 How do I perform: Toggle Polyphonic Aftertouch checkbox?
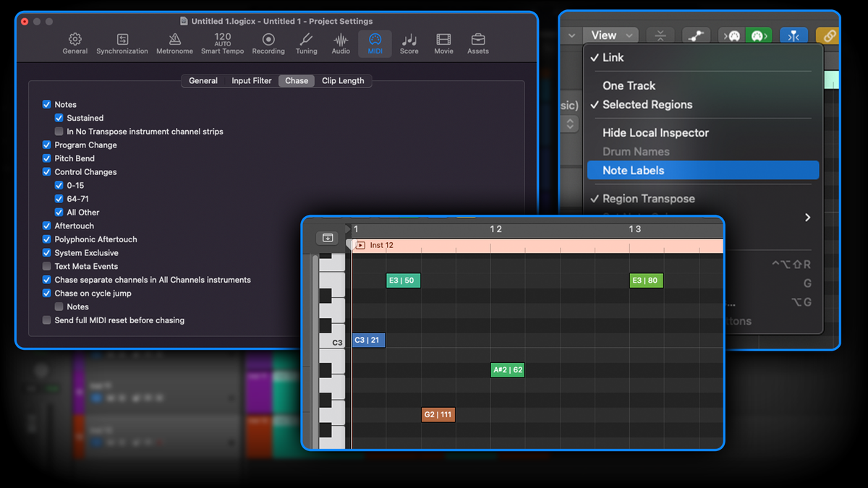47,239
